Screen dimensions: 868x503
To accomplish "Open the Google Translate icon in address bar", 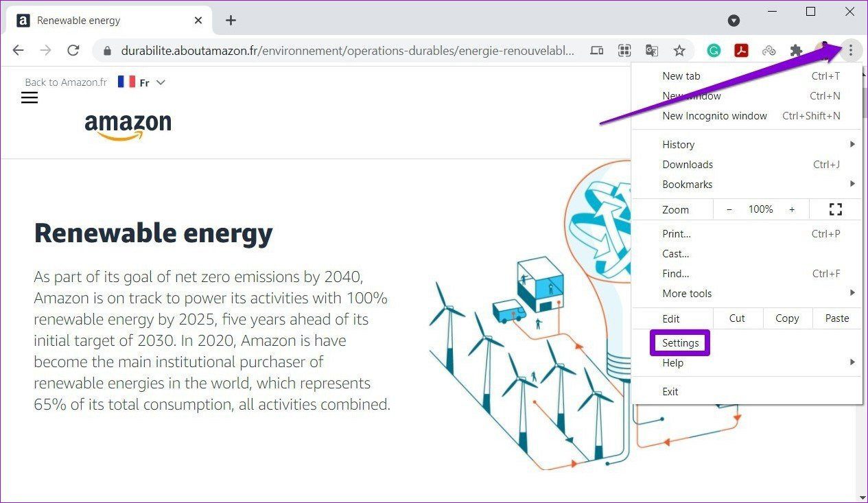I will coord(652,50).
